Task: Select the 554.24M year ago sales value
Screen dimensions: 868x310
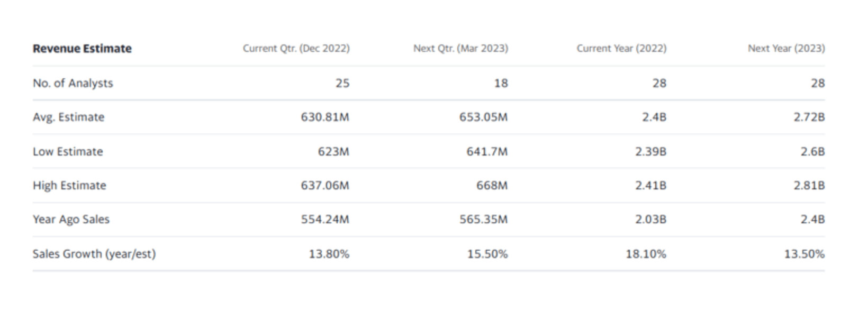Action: coord(325,219)
